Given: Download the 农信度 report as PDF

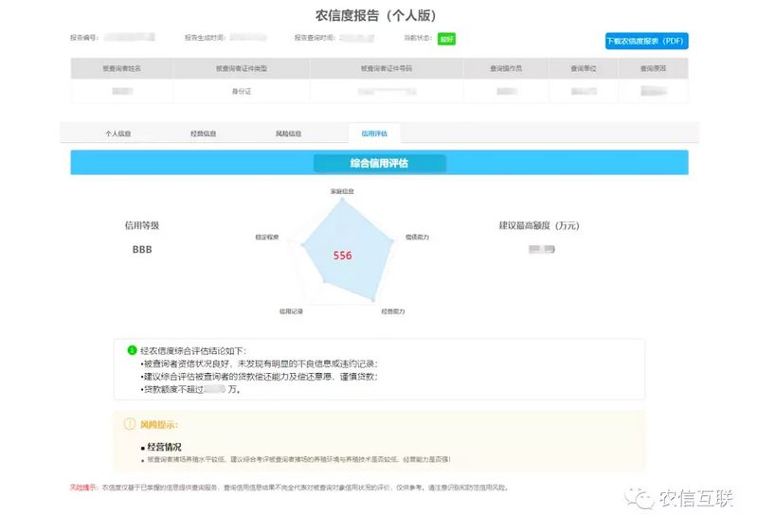Looking at the screenshot, I should coord(646,41).
